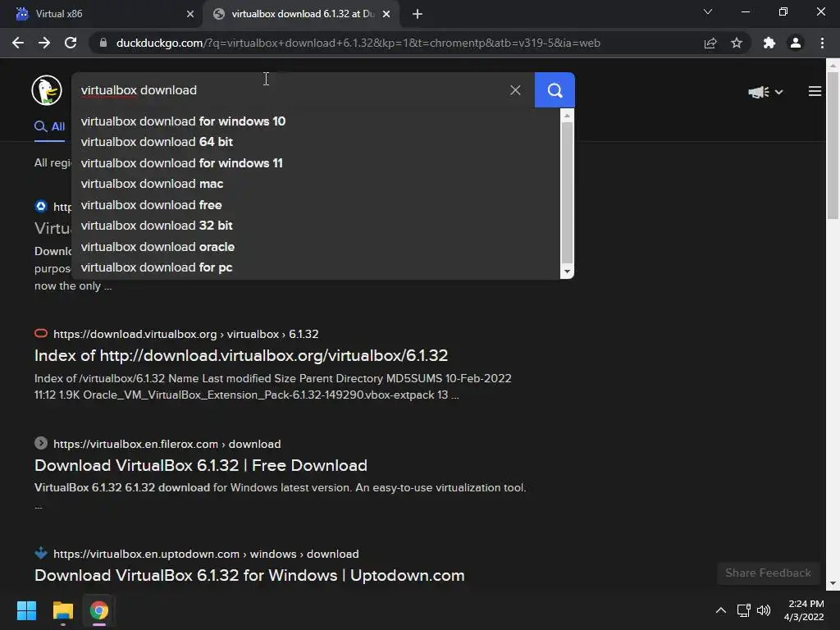Select the virtualbox download 6.1.32 tab
Screen dimensions: 840x630
[302, 14]
